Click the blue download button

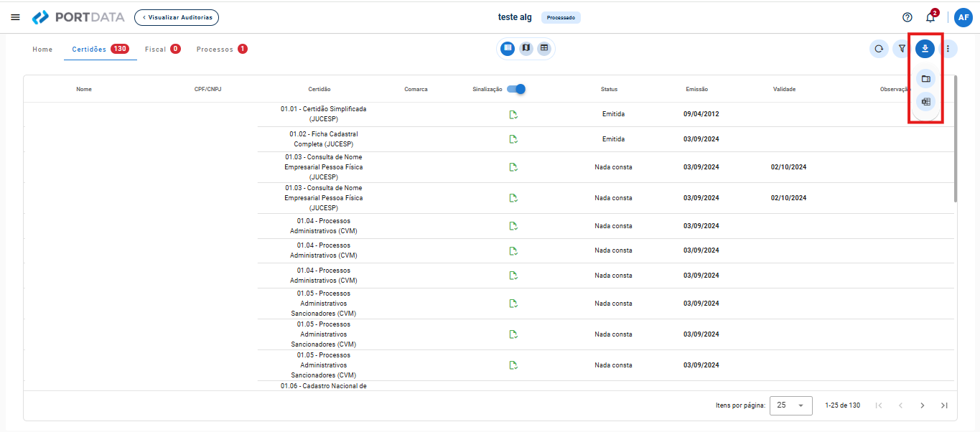(925, 49)
